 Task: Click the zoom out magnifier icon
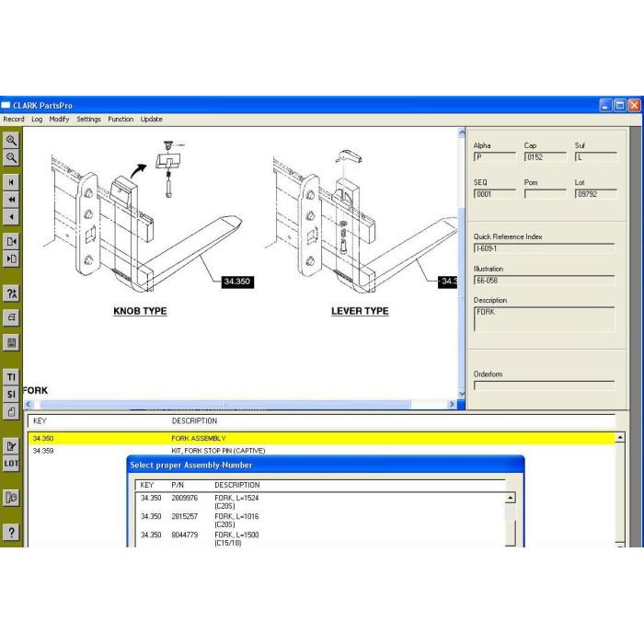click(x=11, y=157)
